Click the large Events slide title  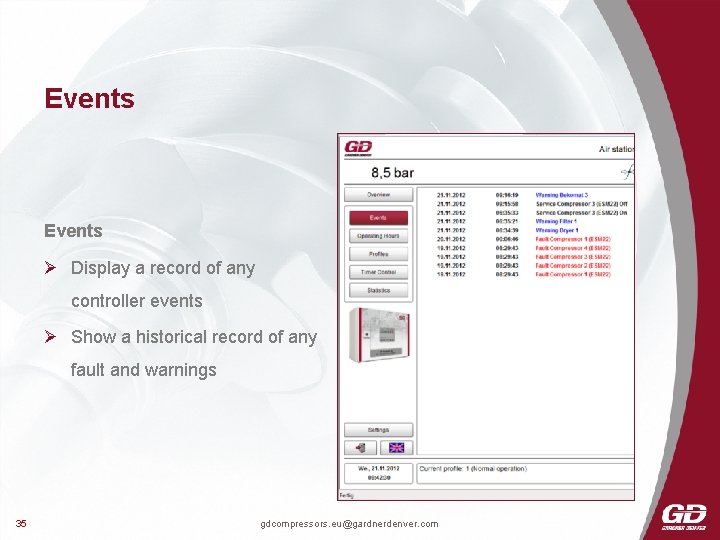90,98
